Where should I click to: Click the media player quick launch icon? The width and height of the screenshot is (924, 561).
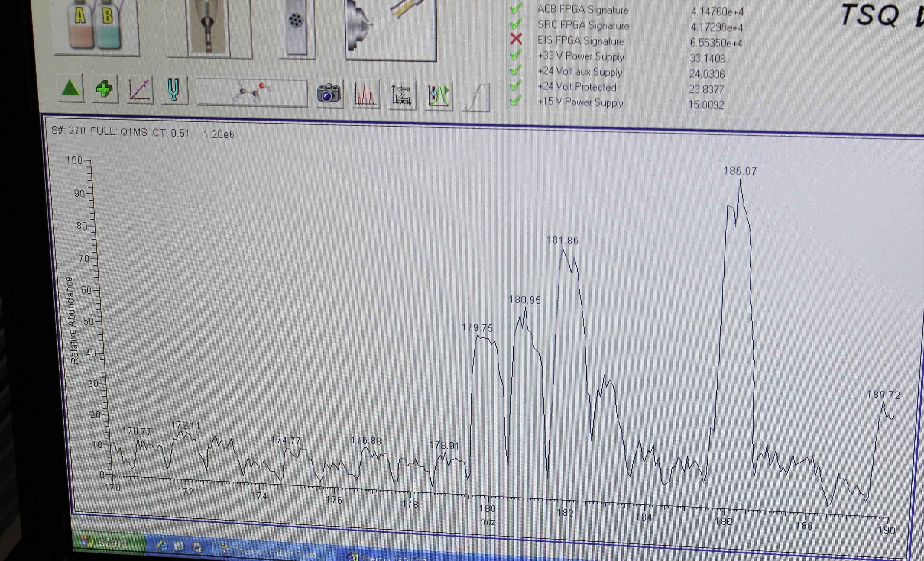click(x=197, y=548)
